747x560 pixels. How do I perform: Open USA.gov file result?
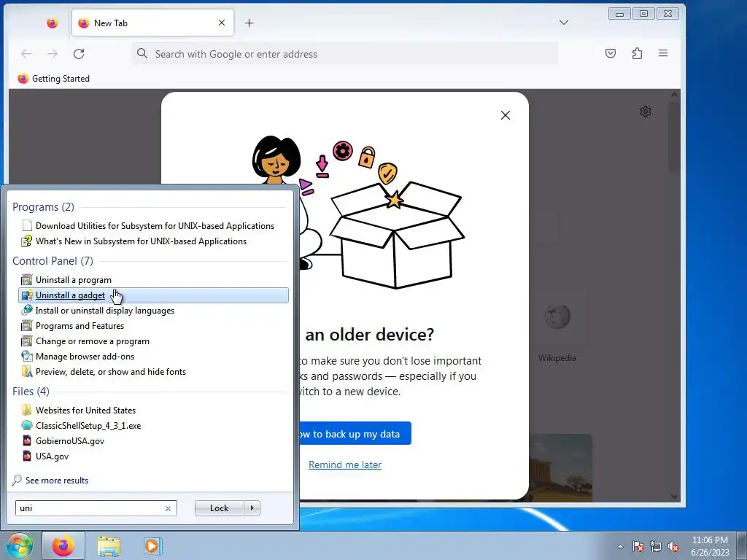[154, 456]
